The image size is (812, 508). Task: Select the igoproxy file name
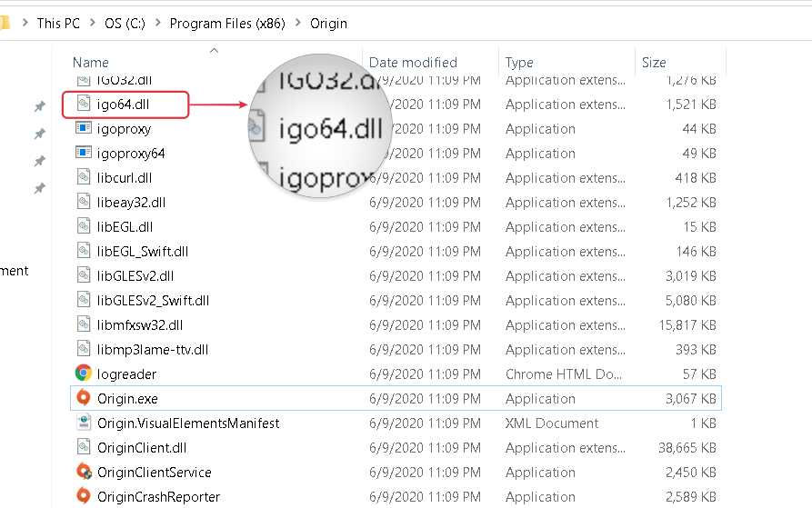[x=124, y=129]
